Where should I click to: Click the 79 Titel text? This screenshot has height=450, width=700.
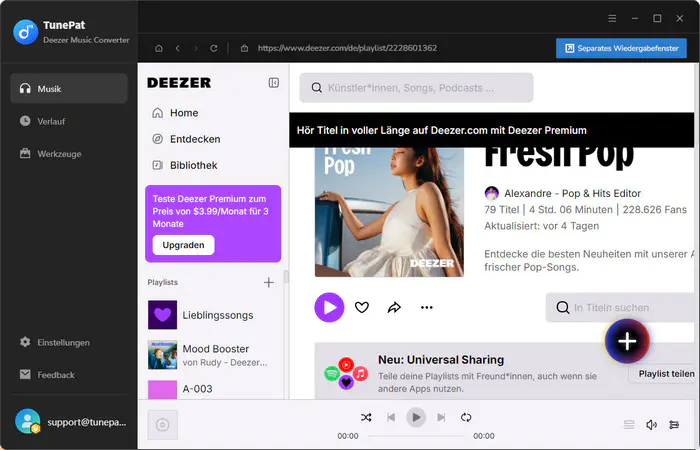(x=502, y=209)
